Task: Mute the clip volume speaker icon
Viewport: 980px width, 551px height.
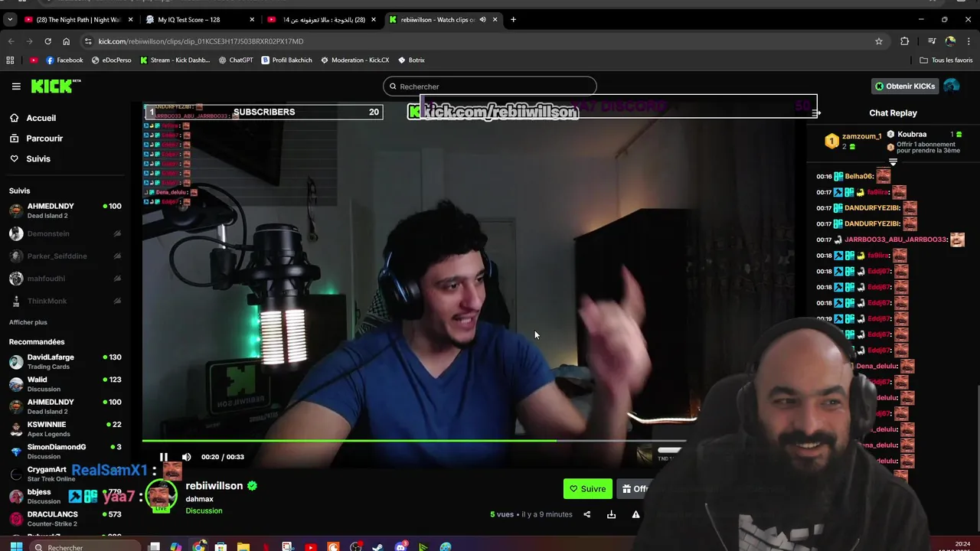Action: [x=186, y=457]
